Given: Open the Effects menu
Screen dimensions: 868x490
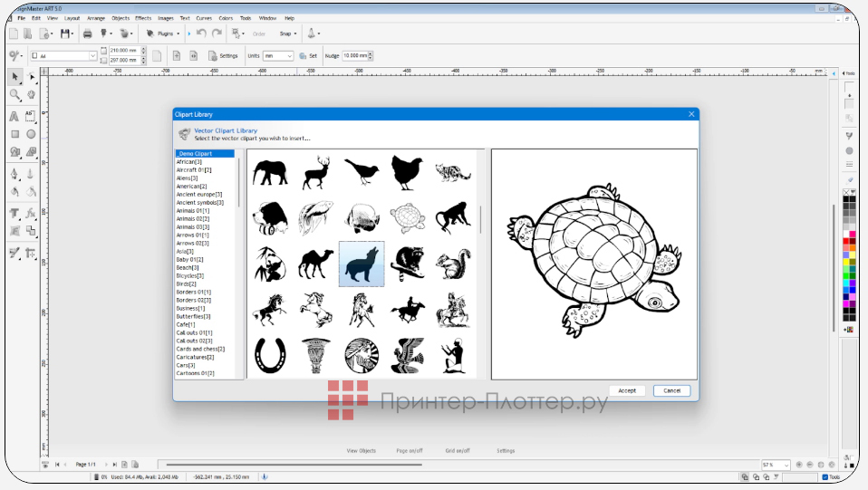Looking at the screenshot, I should 143,18.
